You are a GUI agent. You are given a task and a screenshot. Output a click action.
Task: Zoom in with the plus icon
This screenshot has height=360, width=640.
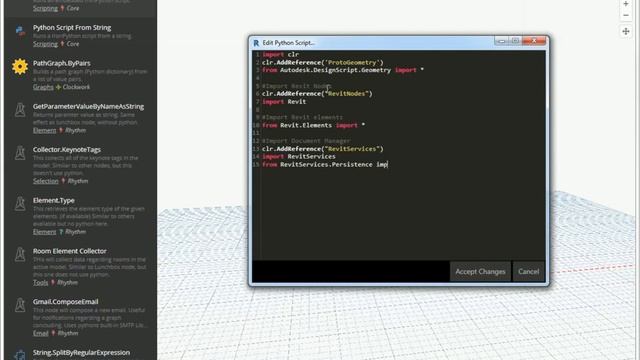[x=626, y=4]
